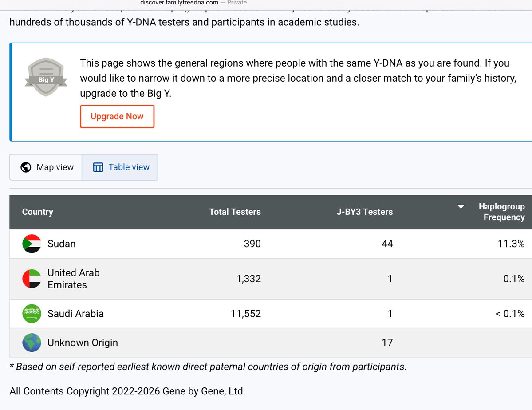This screenshot has width=532, height=410.
Task: Click the Upgrade Now button
Action: pos(117,116)
